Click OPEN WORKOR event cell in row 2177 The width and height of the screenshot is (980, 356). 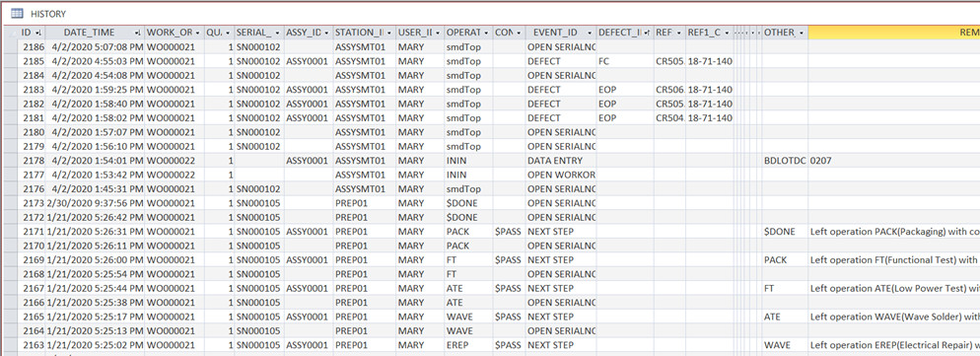pyautogui.click(x=561, y=175)
